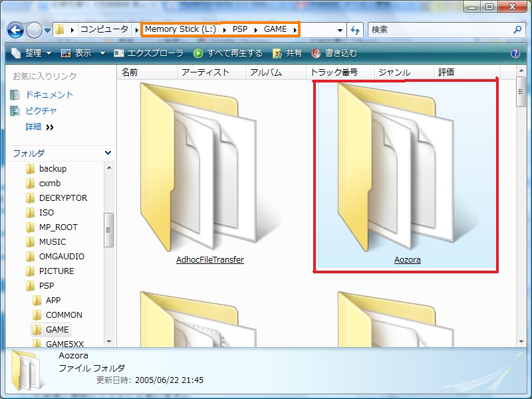Open the ヘルプ question mark icon
532x399 pixels.
pos(515,53)
